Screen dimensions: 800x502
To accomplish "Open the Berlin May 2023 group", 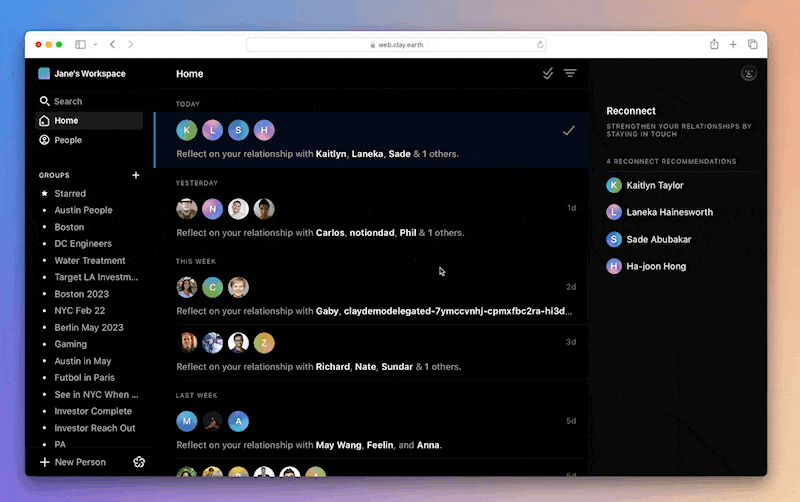I will [89, 327].
